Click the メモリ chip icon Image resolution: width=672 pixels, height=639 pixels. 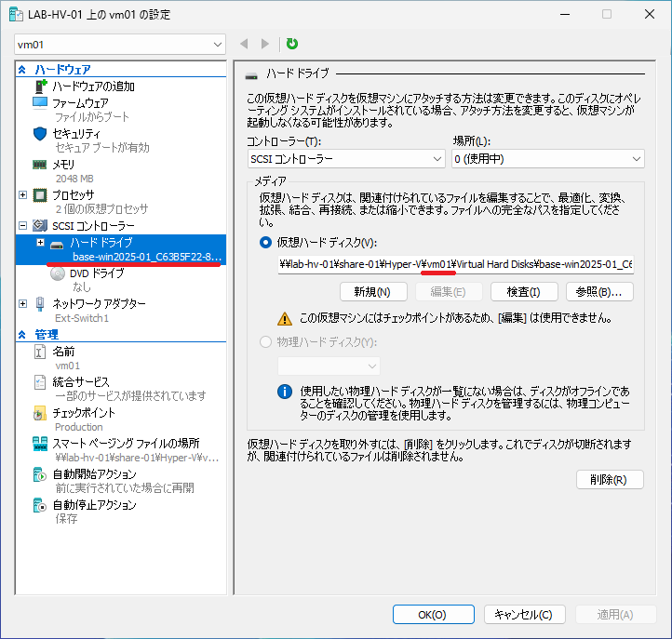point(40,165)
